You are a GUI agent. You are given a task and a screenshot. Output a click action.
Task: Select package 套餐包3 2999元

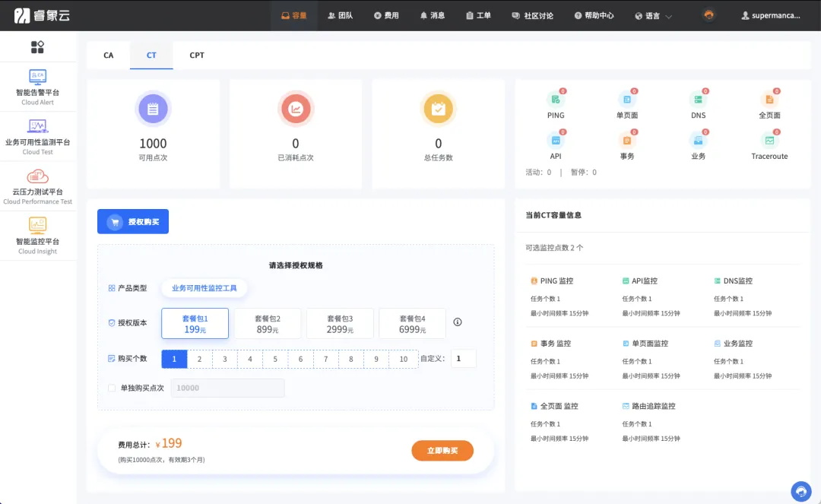point(340,323)
